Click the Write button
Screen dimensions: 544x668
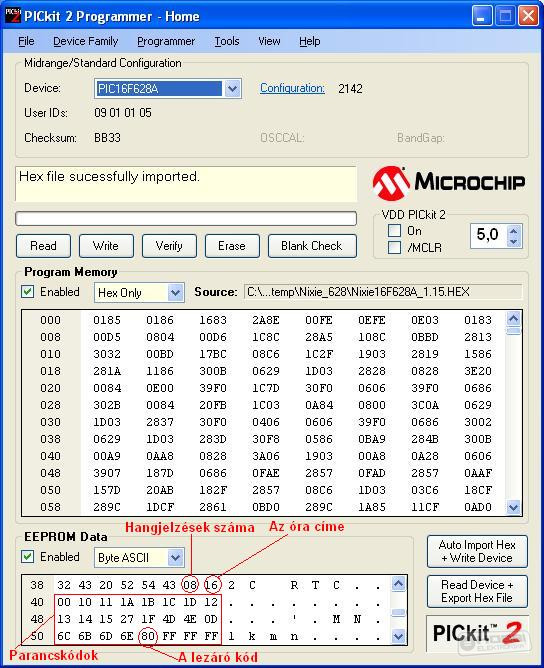106,246
